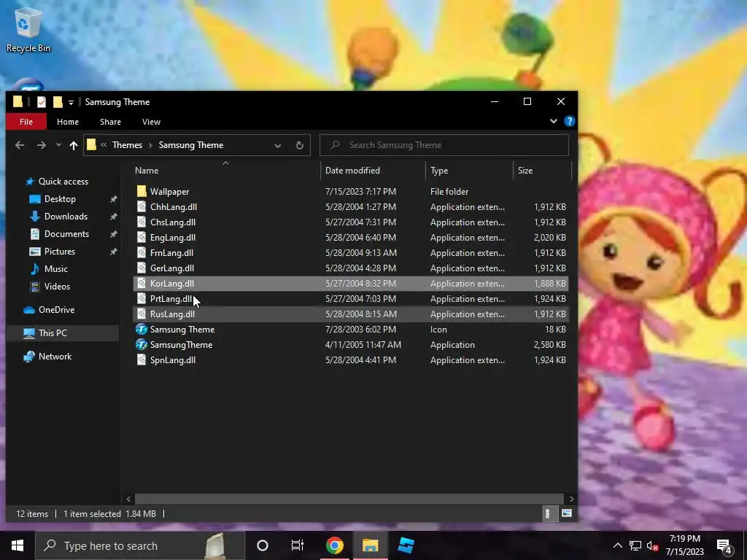Click the Search Samsung Theme field
The image size is (747, 560).
pos(444,145)
